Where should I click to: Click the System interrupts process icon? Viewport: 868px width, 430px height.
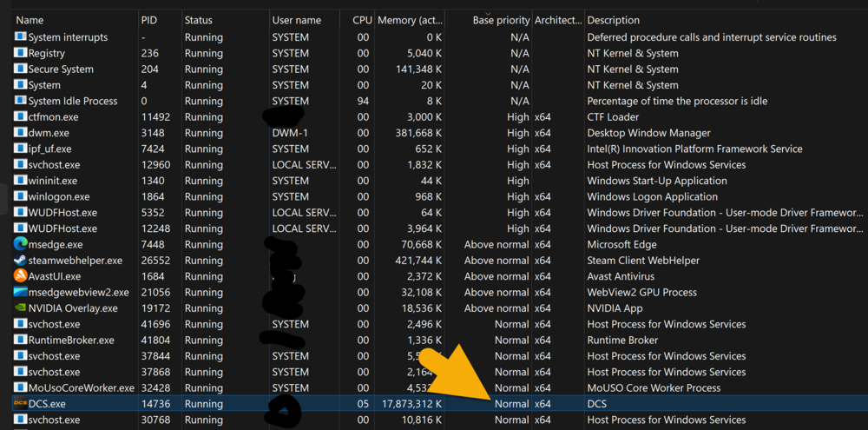pyautogui.click(x=20, y=37)
